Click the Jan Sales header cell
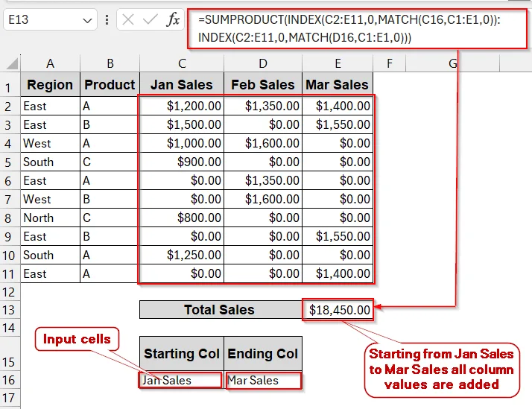532x409 pixels. pos(182,84)
